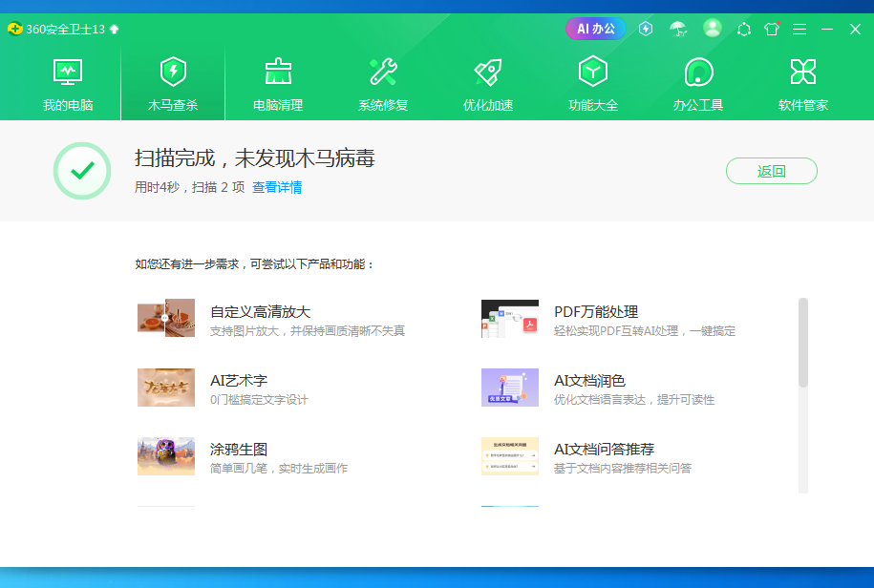The width and height of the screenshot is (874, 588).
Task: Click the text 简单画几笔，实时生成画作
Action: tap(279, 469)
